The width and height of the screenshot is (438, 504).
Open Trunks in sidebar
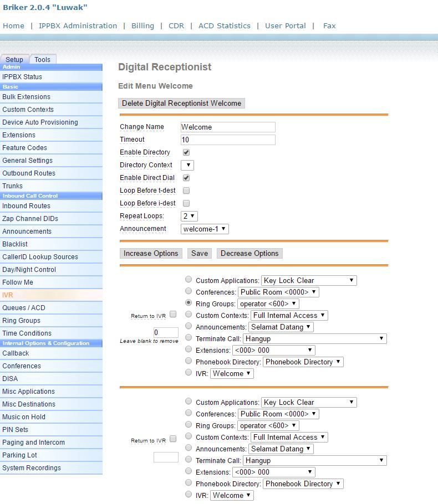pyautogui.click(x=51, y=186)
